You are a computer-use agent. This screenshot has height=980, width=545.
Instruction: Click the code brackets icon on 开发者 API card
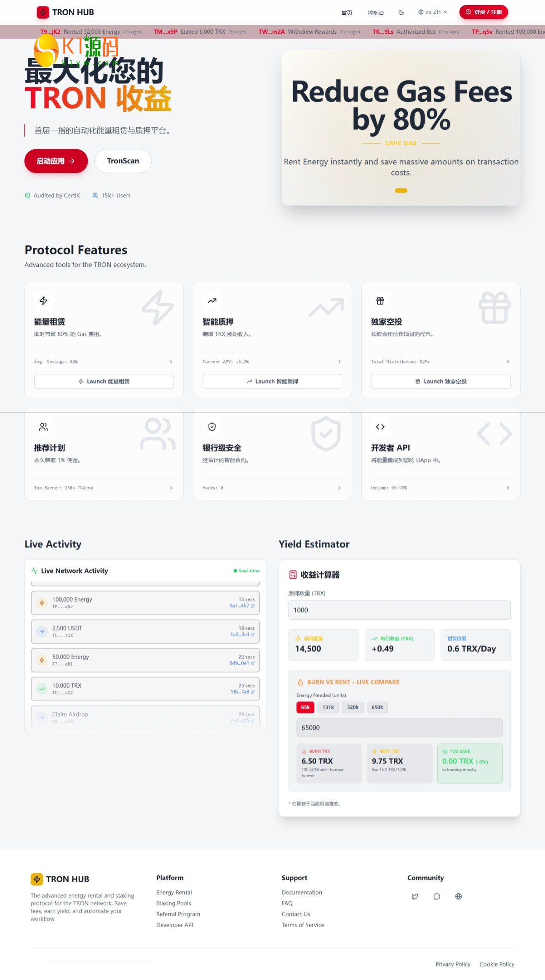coord(380,427)
